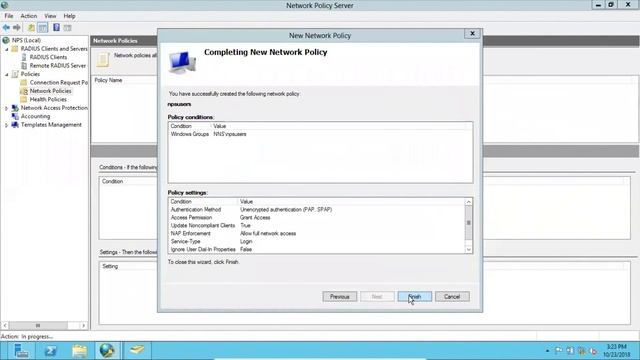Open the View menu
Screen dimensions: 640x360
click(50, 16)
